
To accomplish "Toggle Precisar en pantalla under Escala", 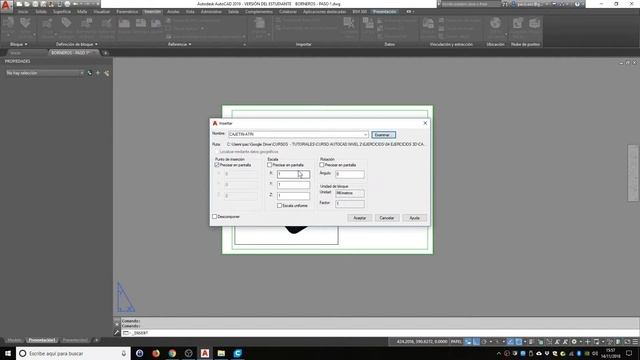I will click(x=269, y=165).
